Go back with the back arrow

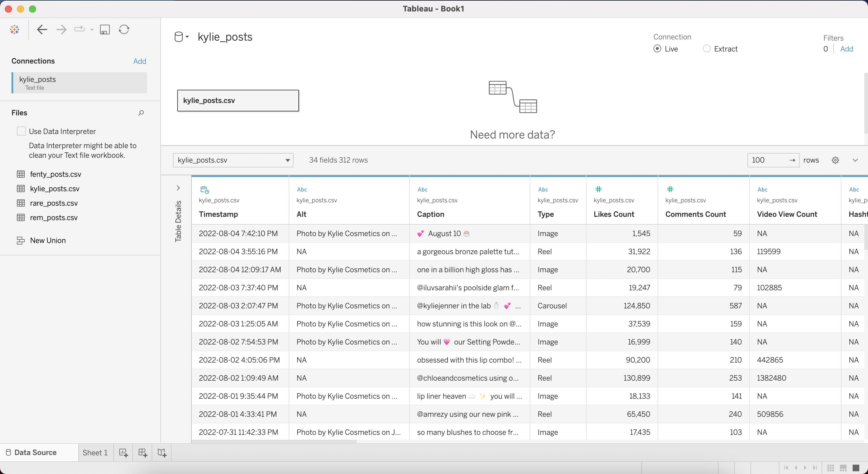coord(42,30)
